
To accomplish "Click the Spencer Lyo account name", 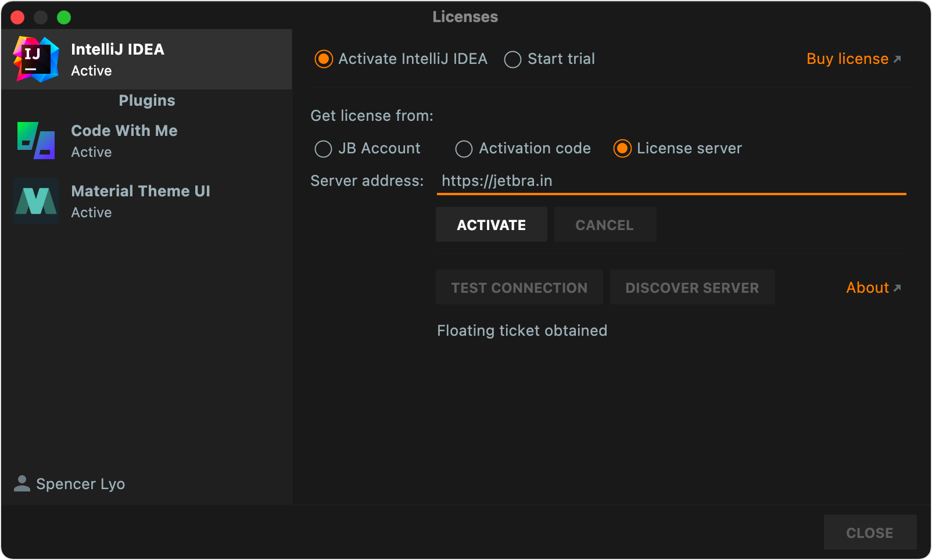I will [80, 484].
